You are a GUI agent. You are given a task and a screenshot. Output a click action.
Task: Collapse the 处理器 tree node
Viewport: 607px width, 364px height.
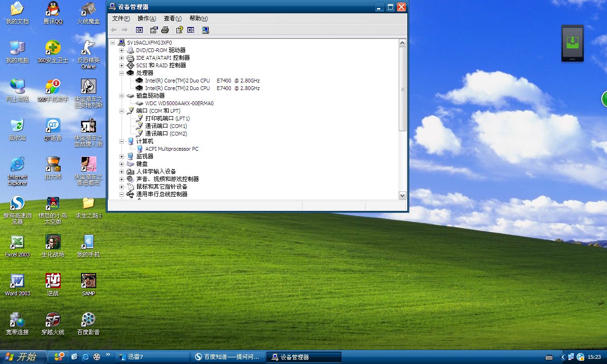click(122, 73)
